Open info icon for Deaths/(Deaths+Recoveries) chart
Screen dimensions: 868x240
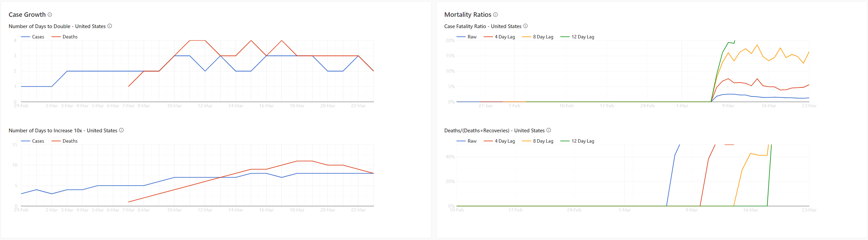[x=549, y=130]
